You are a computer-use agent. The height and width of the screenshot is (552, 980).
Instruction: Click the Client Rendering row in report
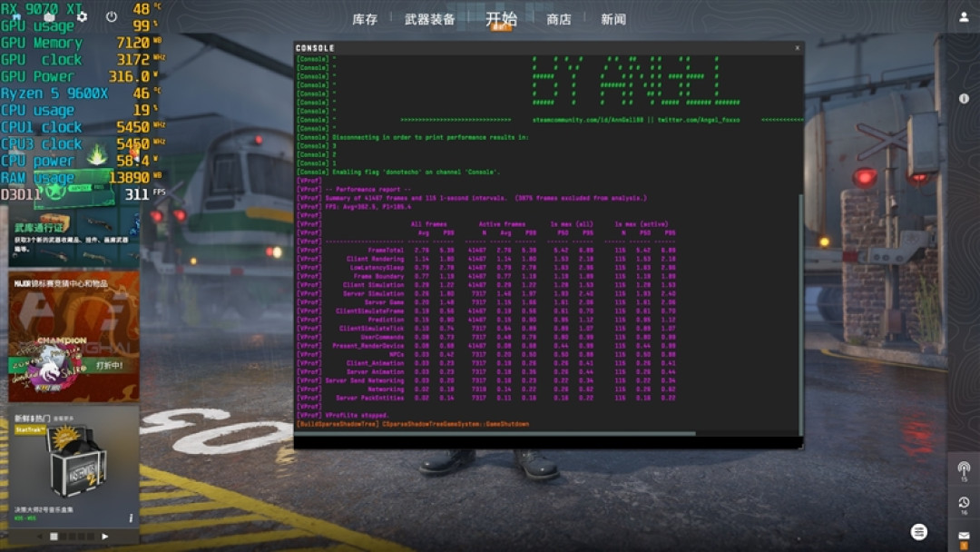tap(486, 259)
